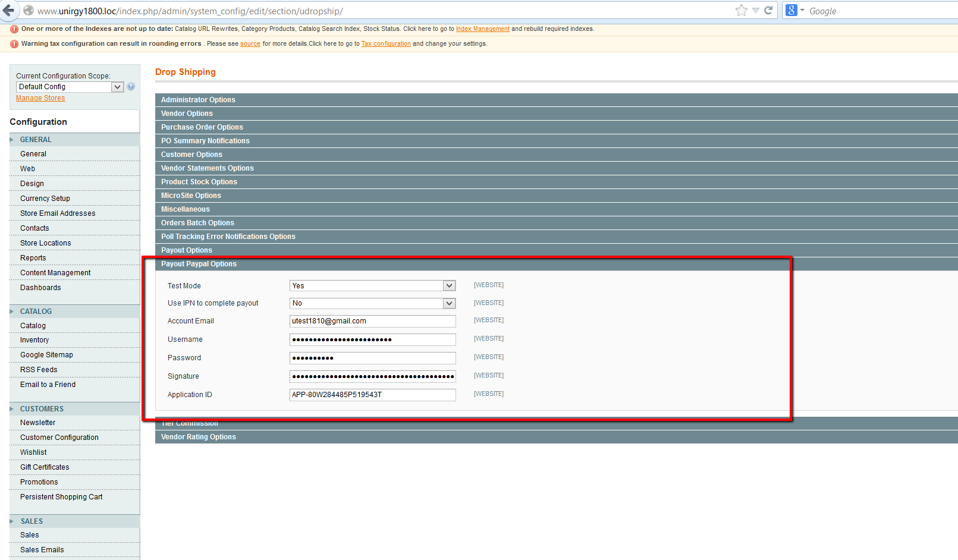The image size is (958, 560).
Task: Expand Poll Tracking Error Notifications Options
Action: 557,237
